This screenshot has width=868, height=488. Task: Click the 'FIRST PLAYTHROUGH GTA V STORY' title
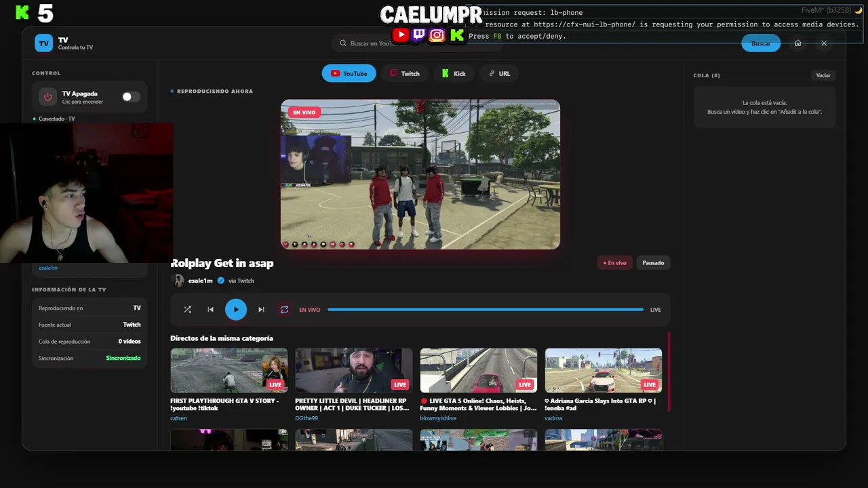click(224, 405)
